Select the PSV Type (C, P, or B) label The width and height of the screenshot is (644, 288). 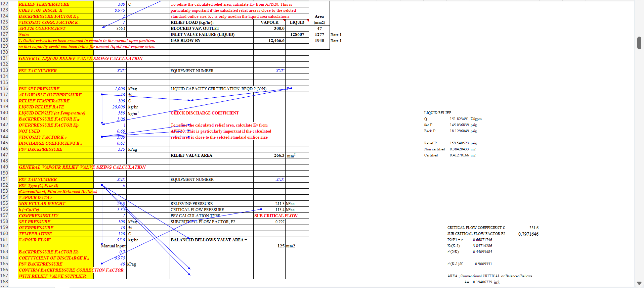click(56, 186)
